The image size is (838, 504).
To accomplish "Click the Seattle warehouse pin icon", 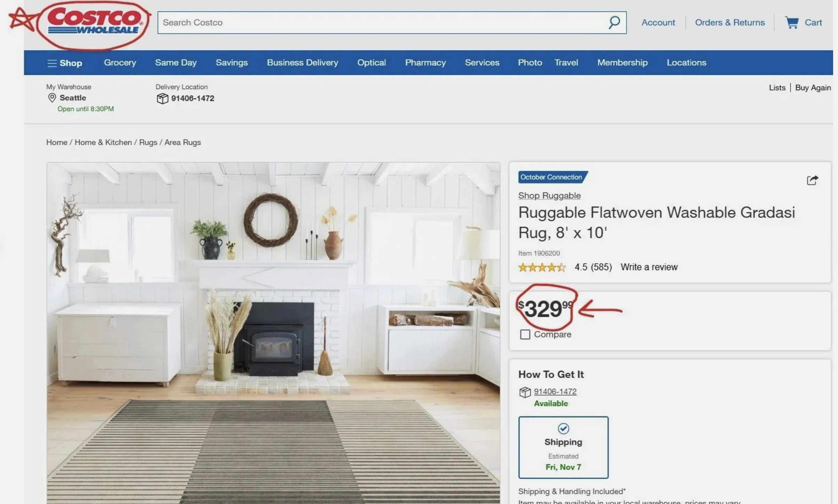I will (x=52, y=98).
